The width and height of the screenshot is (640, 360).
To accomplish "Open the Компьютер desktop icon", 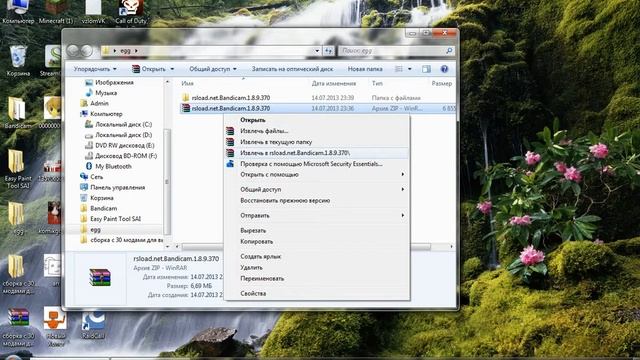I will click(18, 11).
